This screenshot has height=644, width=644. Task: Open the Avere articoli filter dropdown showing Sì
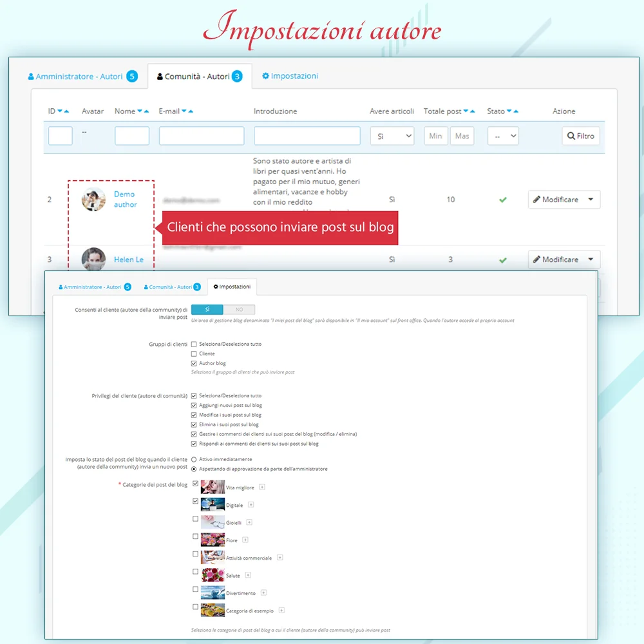tap(392, 136)
